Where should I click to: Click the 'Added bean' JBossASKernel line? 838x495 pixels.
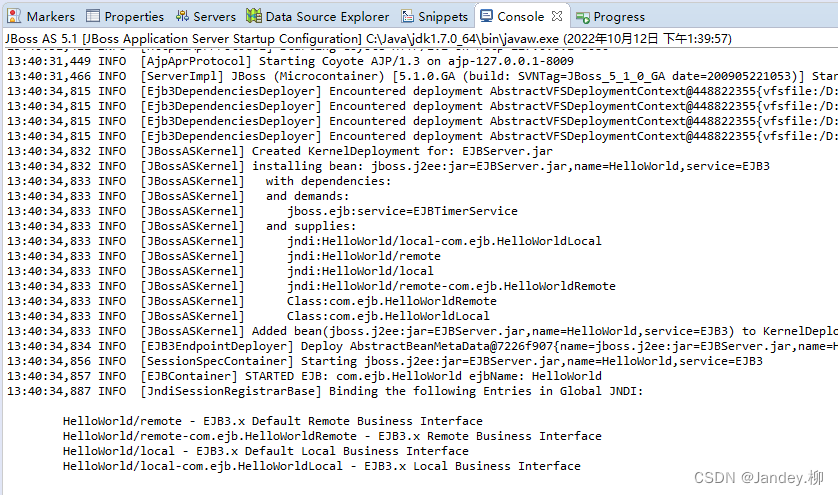pos(422,331)
